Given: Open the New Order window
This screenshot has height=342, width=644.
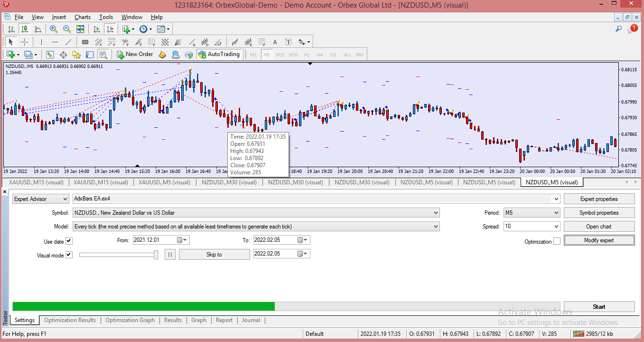Looking at the screenshot, I should (135, 54).
